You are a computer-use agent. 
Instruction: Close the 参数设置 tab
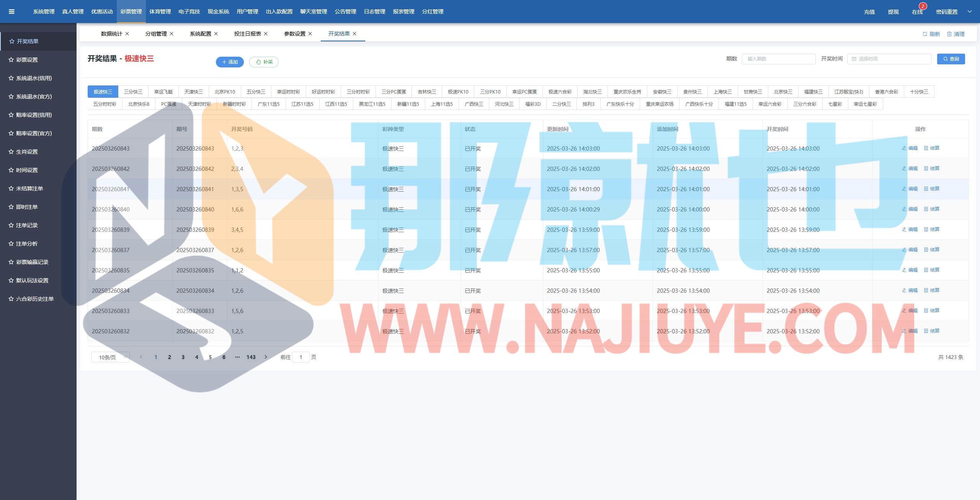(310, 34)
